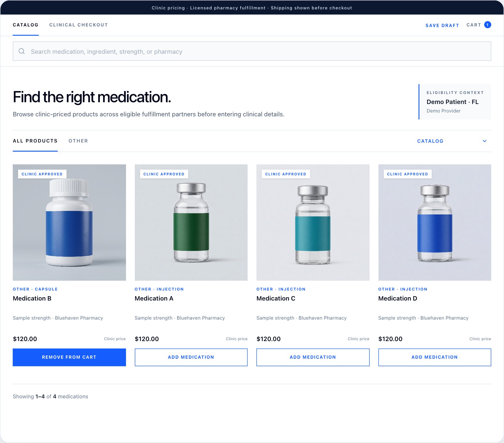Switch to the Catalog nav tab

pos(26,25)
